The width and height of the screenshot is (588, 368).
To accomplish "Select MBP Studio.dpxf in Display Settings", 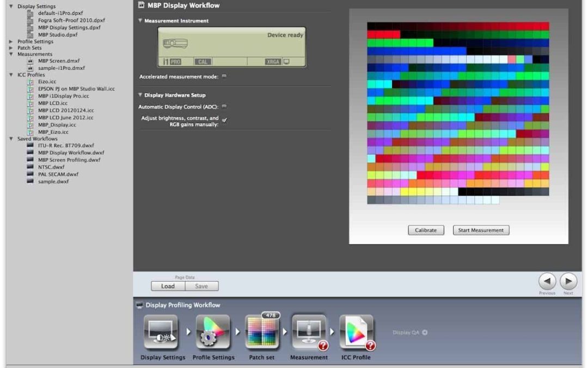I will [x=57, y=34].
